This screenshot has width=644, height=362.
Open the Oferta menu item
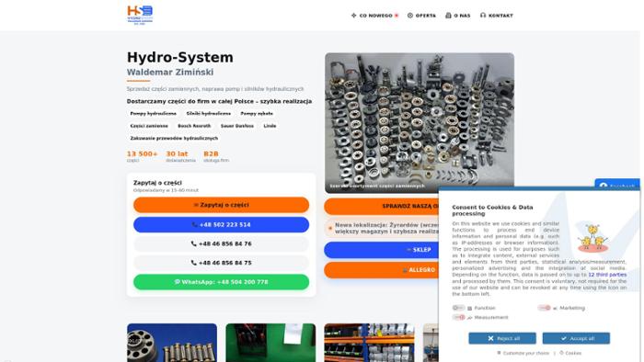421,16
